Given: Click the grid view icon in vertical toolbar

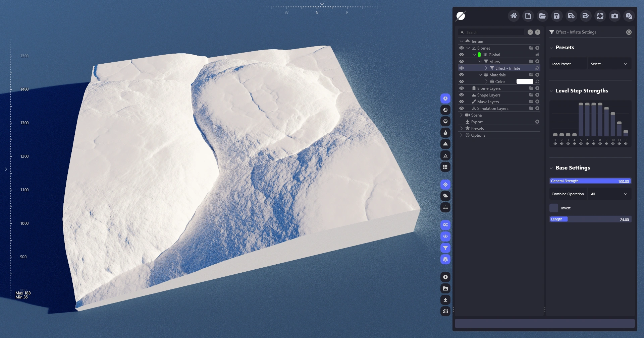Looking at the screenshot, I should 445,167.
